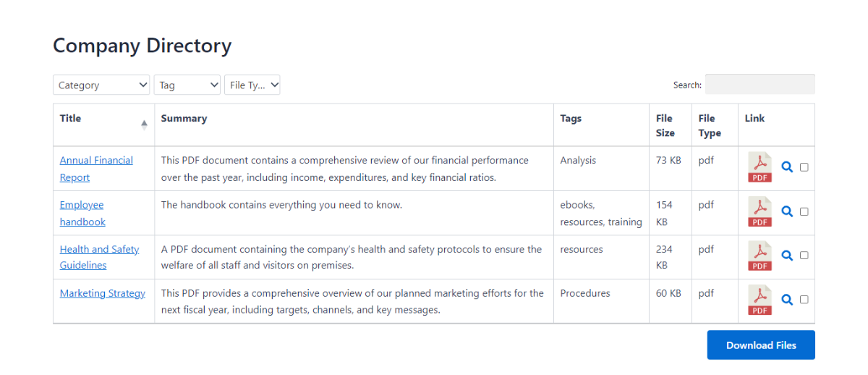Screen dimensions: 868x375
Task: Tick the checkbox for Annual Financial Report
Action: (x=804, y=167)
